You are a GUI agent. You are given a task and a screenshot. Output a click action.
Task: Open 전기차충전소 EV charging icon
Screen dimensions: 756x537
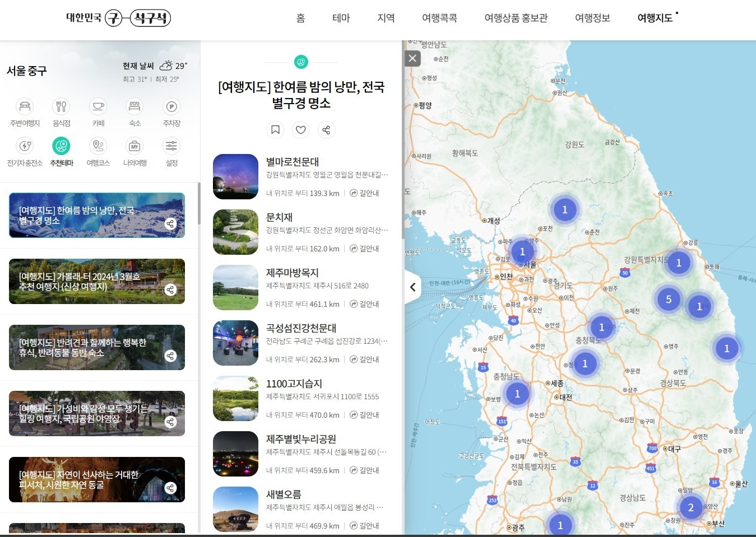[25, 146]
